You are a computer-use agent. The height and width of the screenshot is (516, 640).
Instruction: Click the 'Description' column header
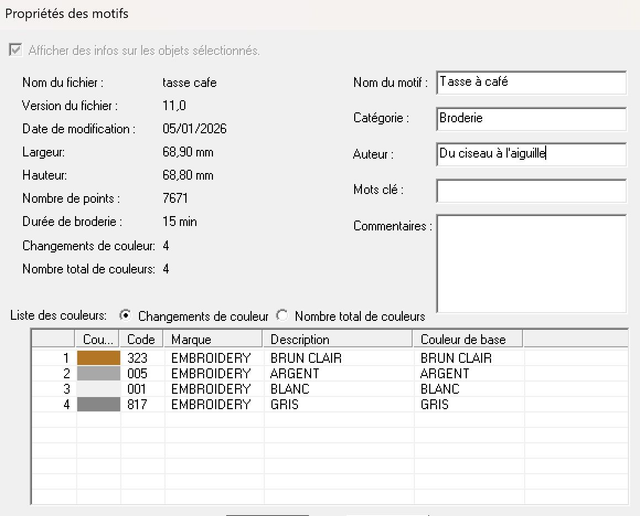pos(338,339)
